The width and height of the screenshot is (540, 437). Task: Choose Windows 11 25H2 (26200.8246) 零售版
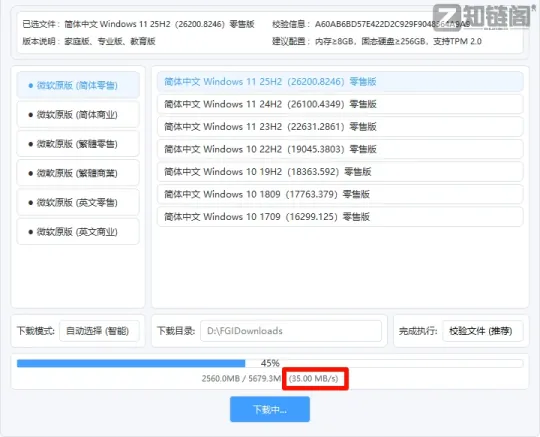pyautogui.click(x=340, y=82)
